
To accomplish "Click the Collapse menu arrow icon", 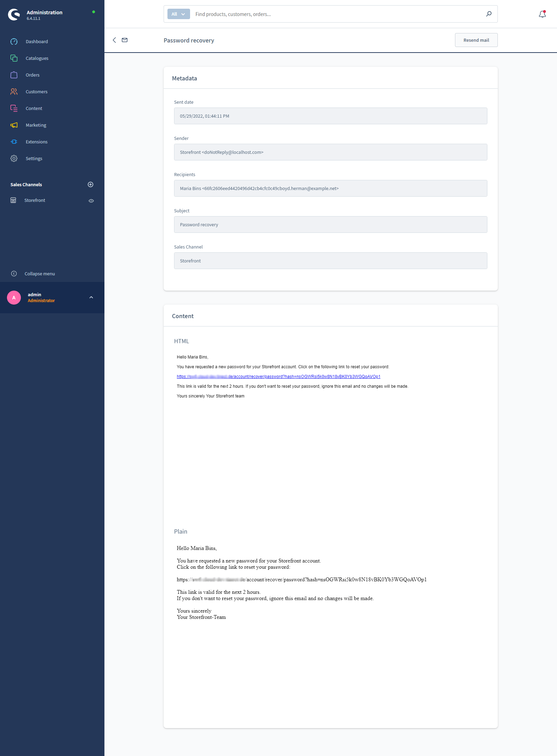I will [x=14, y=274].
